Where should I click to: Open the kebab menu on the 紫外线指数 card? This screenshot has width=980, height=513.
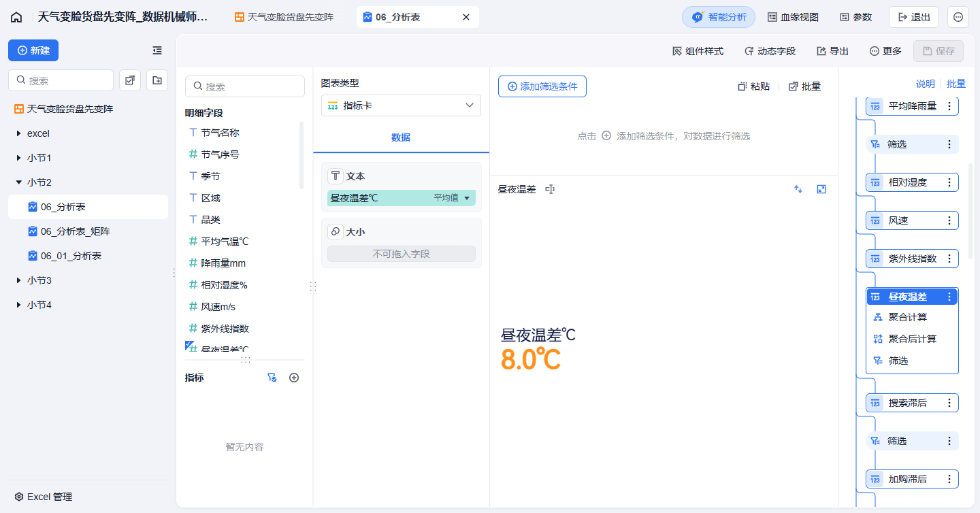click(x=949, y=259)
